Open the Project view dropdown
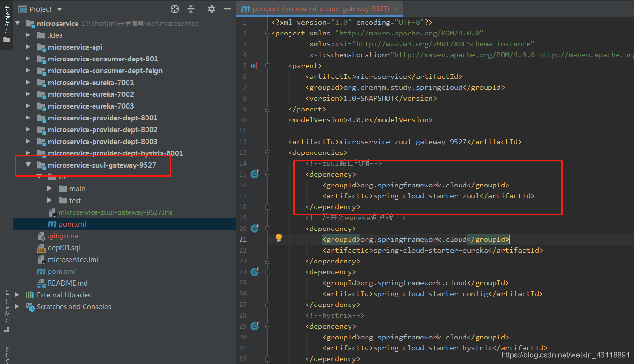 59,9
